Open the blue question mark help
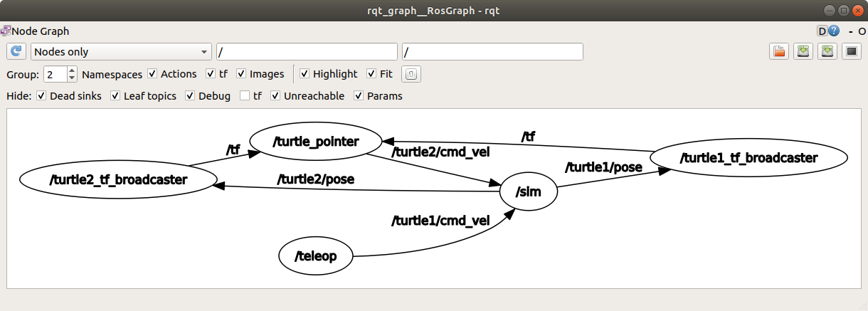This screenshot has height=311, width=868. click(x=834, y=31)
